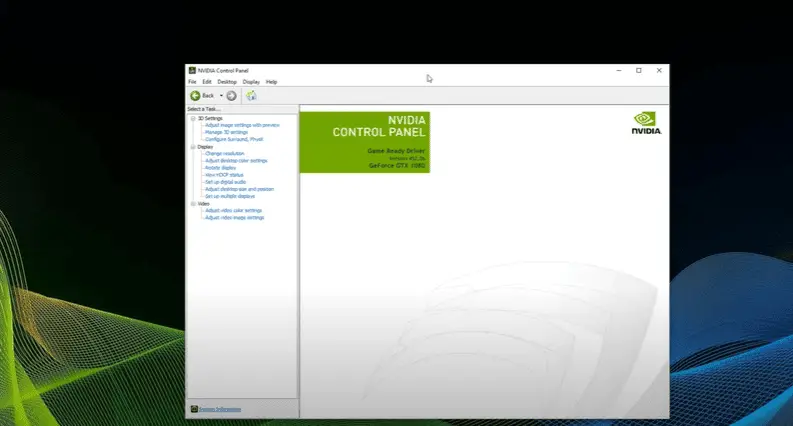
Task: Open the Display menu
Action: pos(251,82)
